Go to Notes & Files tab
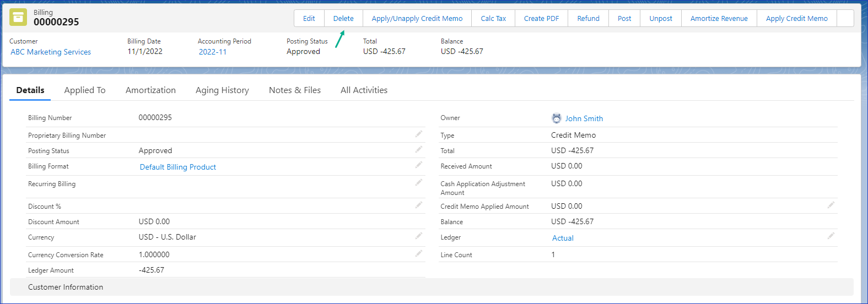Image resolution: width=868 pixels, height=304 pixels. (x=295, y=90)
